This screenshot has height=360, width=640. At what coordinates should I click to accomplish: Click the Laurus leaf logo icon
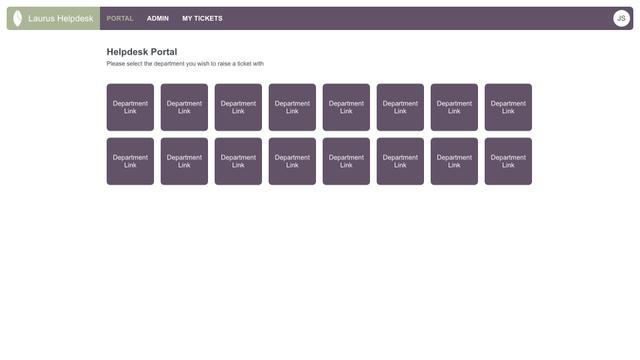tap(18, 18)
